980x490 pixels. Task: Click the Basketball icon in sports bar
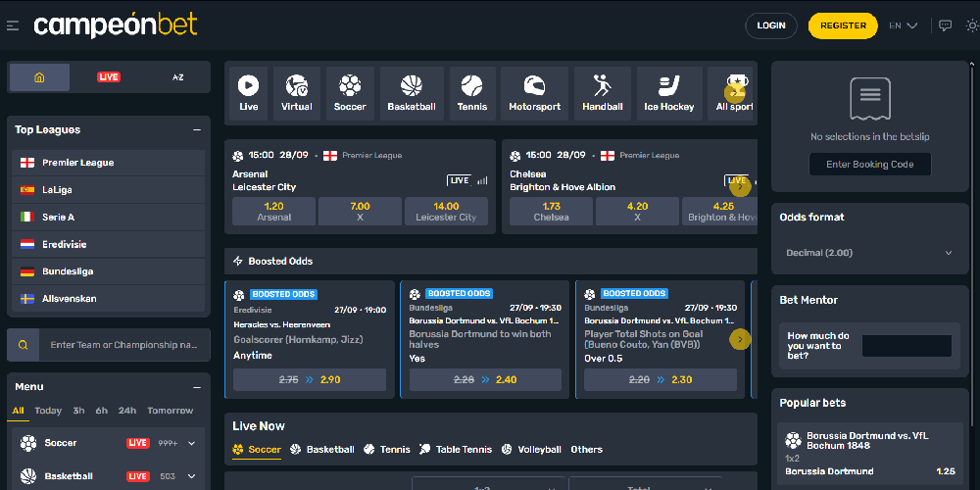412,87
